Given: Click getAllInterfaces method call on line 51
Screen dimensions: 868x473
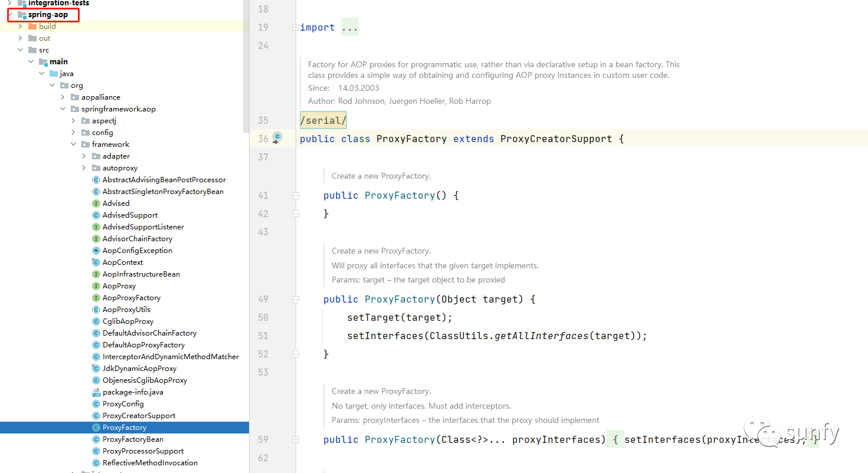Looking at the screenshot, I should [542, 336].
